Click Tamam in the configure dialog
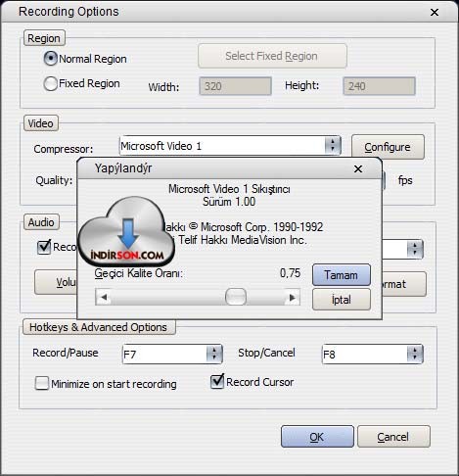The image size is (459, 476). point(342,275)
